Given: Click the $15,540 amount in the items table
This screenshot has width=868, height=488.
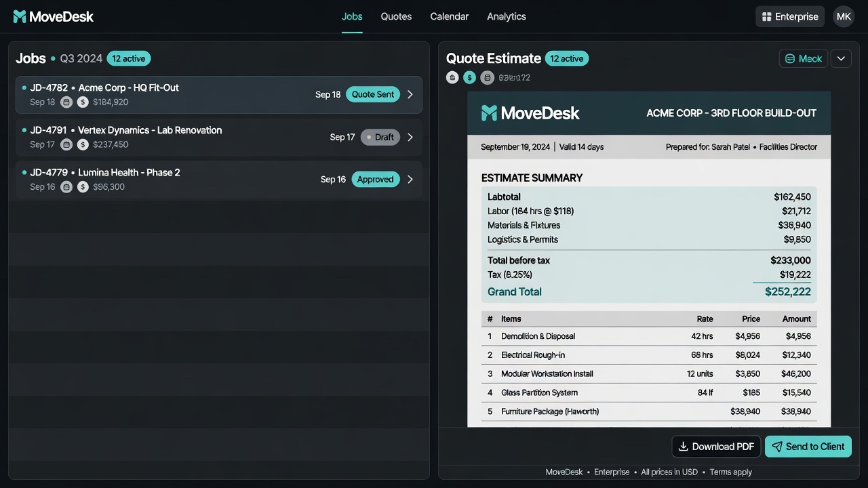Looking at the screenshot, I should tap(796, 392).
